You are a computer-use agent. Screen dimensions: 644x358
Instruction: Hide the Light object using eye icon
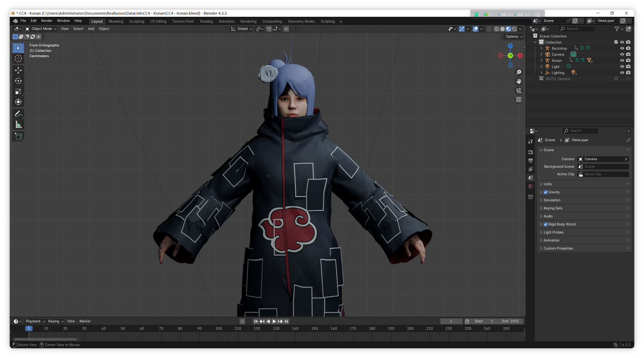point(622,66)
